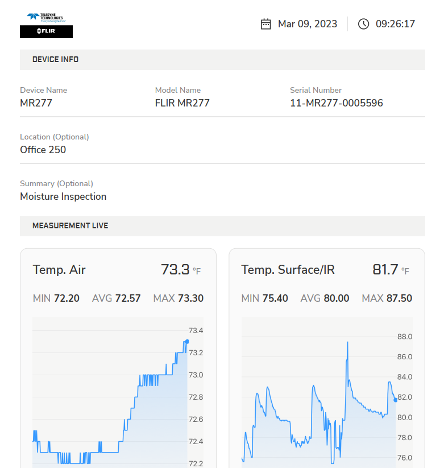
Task: Open the Temp. Surface/IR card title
Action: (288, 270)
